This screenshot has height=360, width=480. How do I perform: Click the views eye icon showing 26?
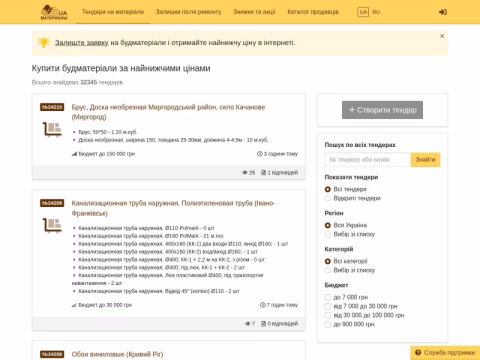[245, 173]
